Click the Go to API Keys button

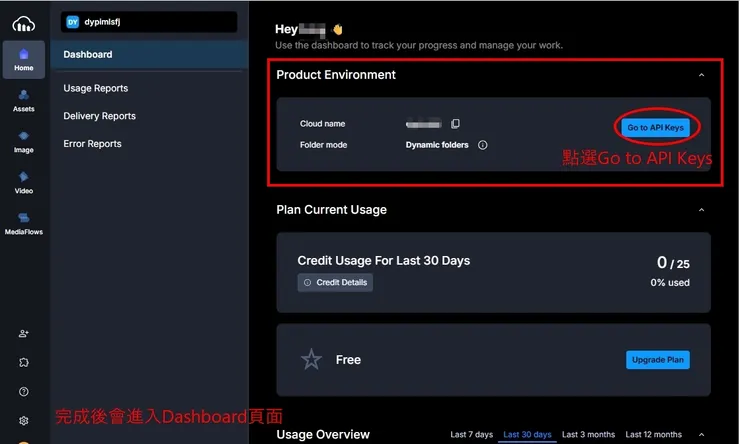click(x=656, y=128)
